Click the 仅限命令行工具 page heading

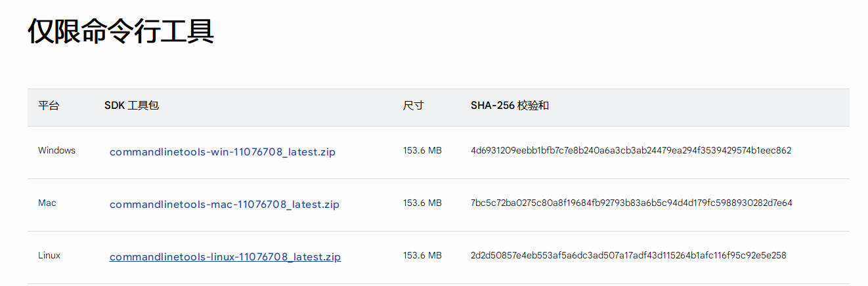(x=121, y=31)
